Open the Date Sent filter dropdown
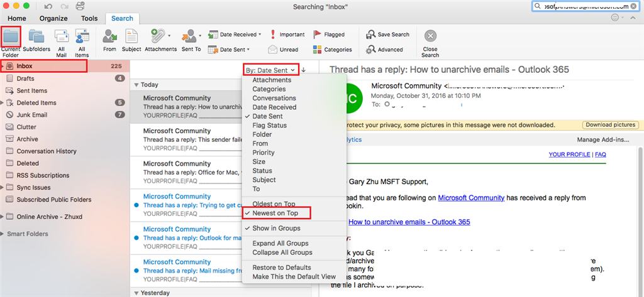Viewport: 644px width, 297px height. pos(229,50)
